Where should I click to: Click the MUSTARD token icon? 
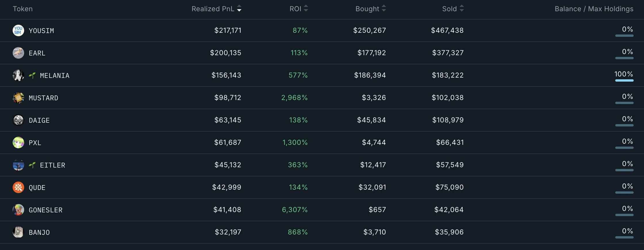point(18,98)
